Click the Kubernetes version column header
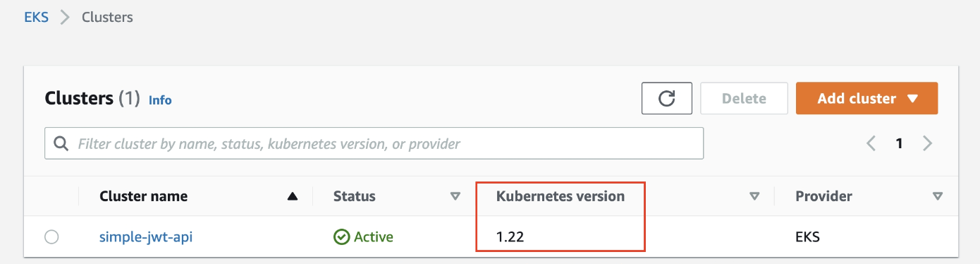This screenshot has height=264, width=980. click(x=561, y=196)
